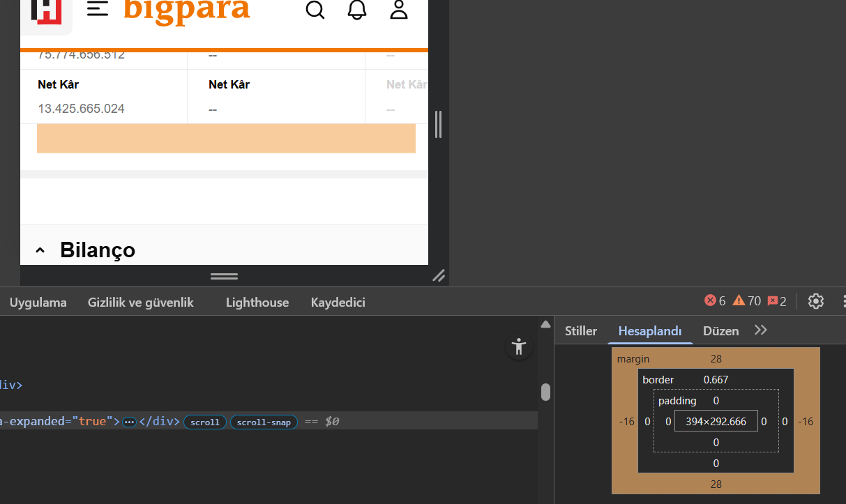846x504 pixels.
Task: Click the accessibility tree toggle button
Action: click(519, 346)
